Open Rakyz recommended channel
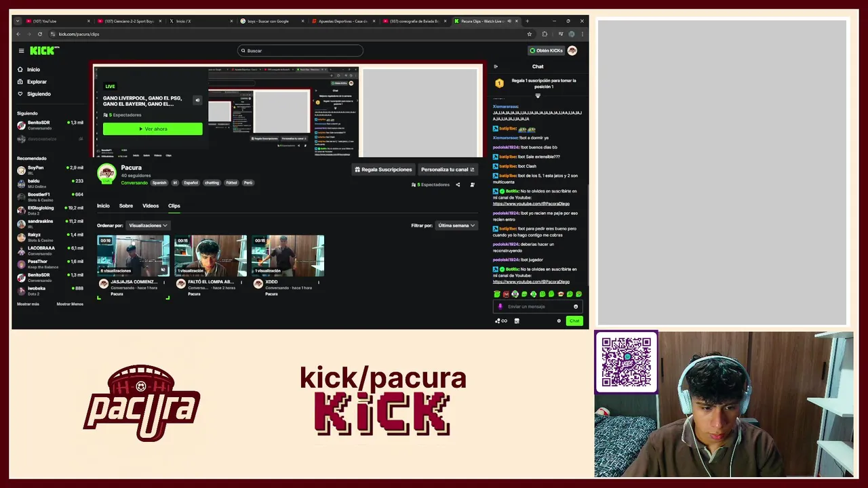868x488 pixels. pyautogui.click(x=50, y=237)
